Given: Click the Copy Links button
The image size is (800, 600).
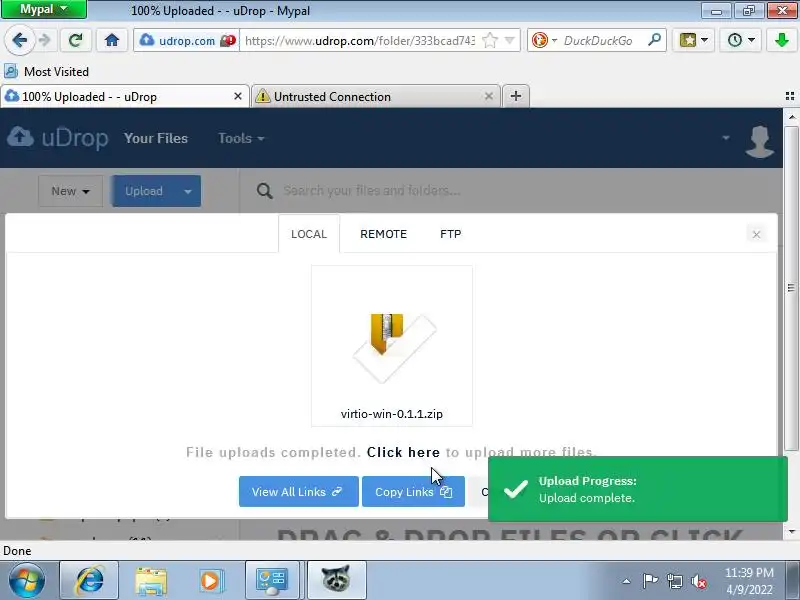Looking at the screenshot, I should 413,492.
